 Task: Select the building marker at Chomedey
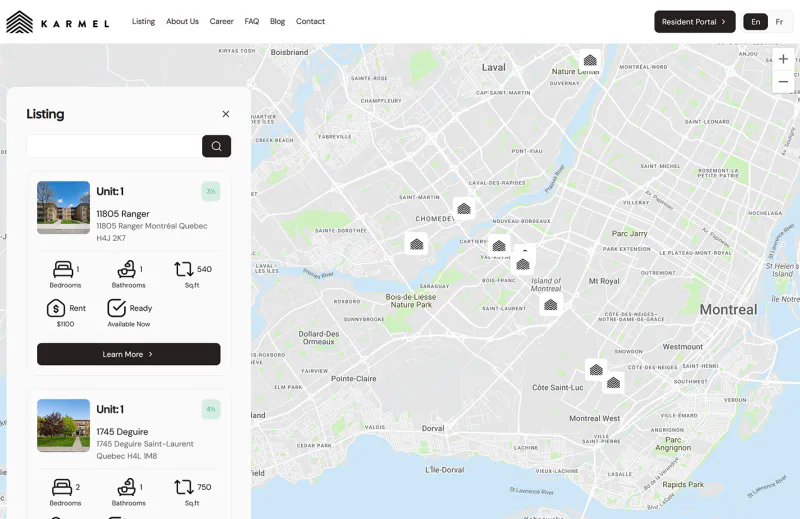pyautogui.click(x=464, y=208)
